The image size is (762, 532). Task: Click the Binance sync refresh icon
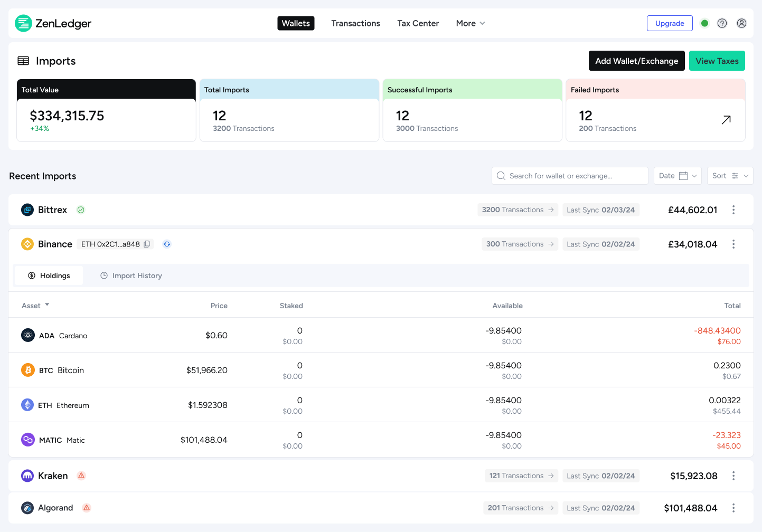click(167, 244)
